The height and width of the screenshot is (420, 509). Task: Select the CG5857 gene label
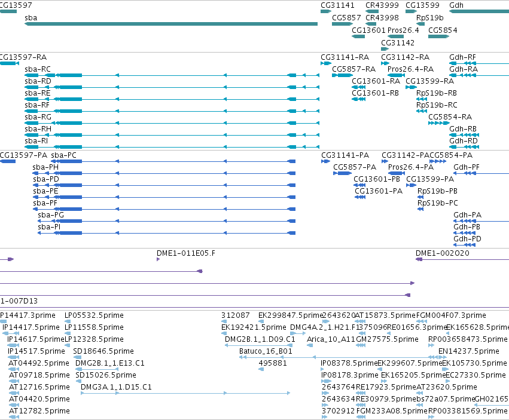pos(346,17)
